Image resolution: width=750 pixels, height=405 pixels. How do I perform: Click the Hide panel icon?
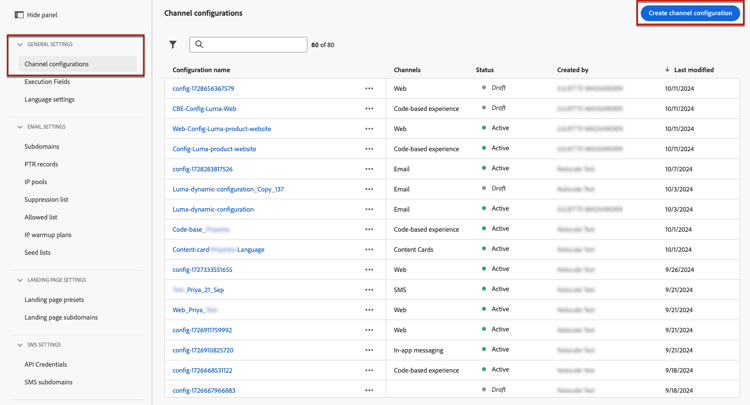[19, 15]
